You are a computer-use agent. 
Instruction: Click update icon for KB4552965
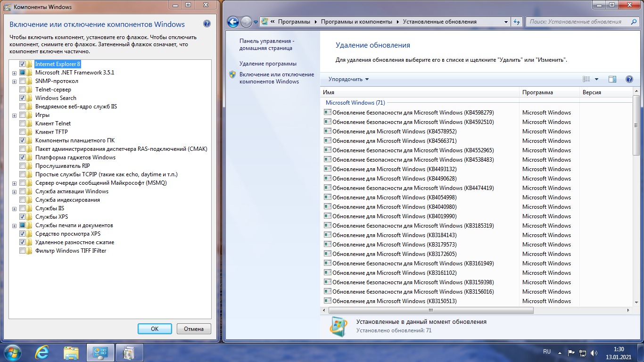tap(328, 150)
